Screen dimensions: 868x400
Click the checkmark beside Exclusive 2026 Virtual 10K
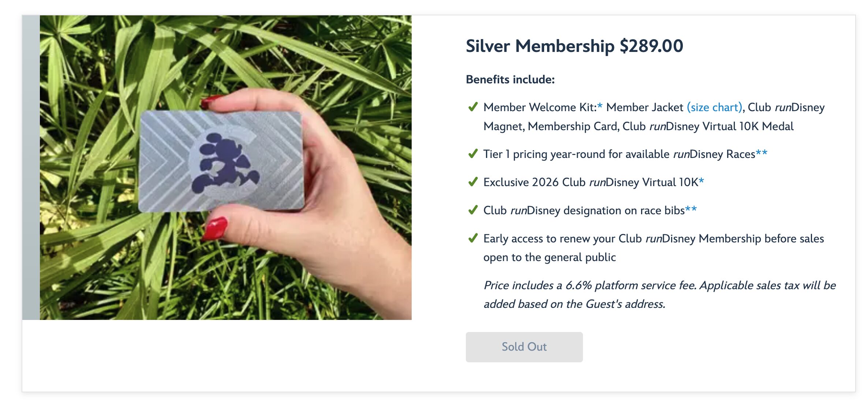pos(473,182)
